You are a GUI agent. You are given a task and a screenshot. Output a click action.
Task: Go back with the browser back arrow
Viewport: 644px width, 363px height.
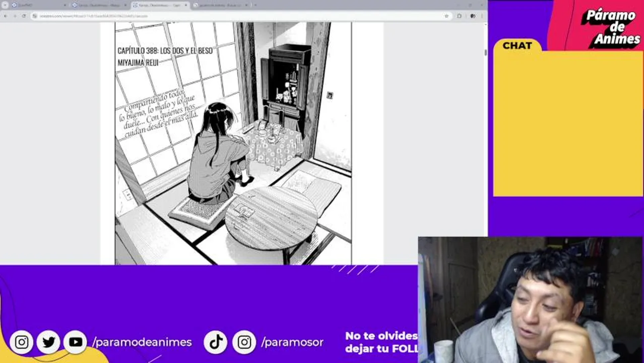[5, 16]
